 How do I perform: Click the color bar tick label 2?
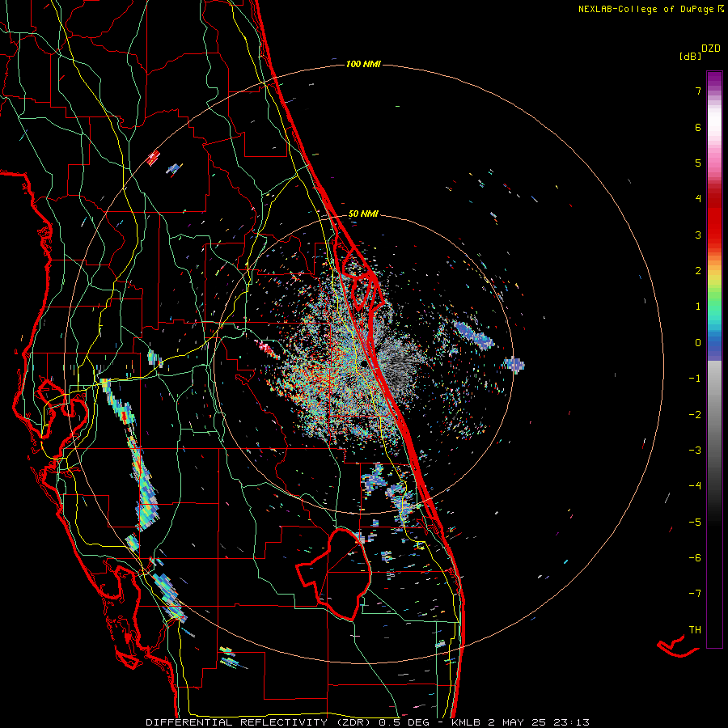[x=698, y=271]
